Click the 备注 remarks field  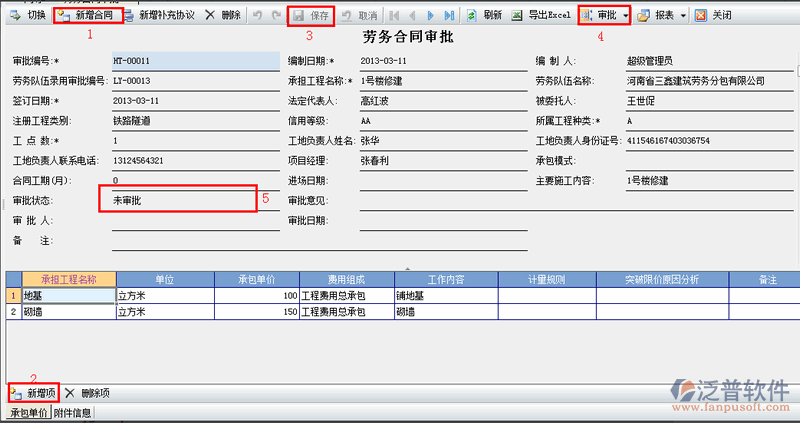click(320, 241)
